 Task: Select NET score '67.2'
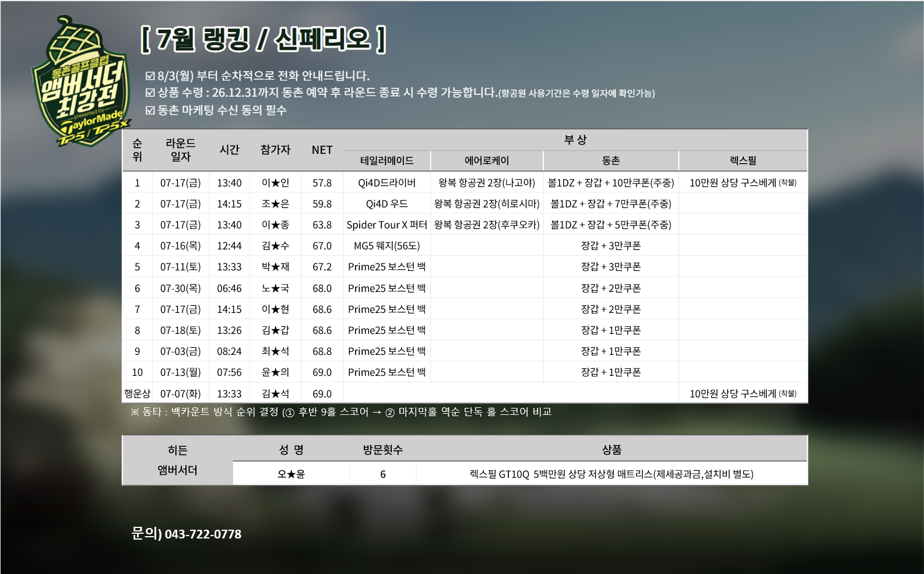tap(322, 267)
